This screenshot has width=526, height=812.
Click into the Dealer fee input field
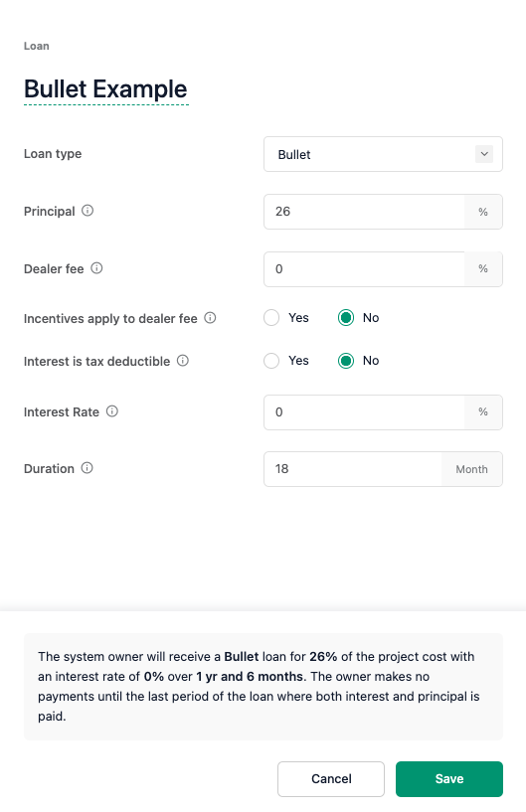coord(364,269)
